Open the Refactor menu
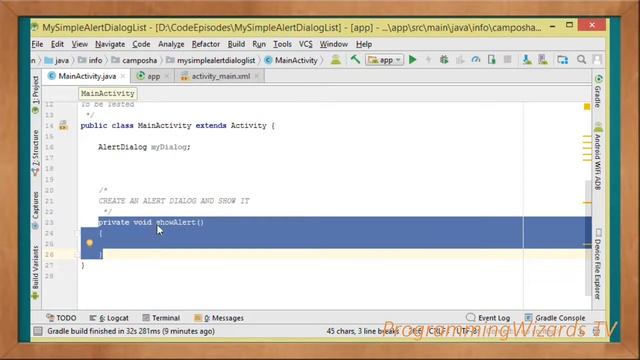640x360 pixels. (x=206, y=44)
